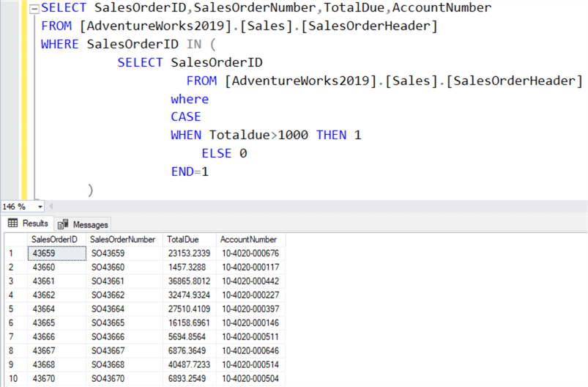Screen dimensions: 588x387
Task: Select TotalDue value 27510.4109
Action: [190, 309]
